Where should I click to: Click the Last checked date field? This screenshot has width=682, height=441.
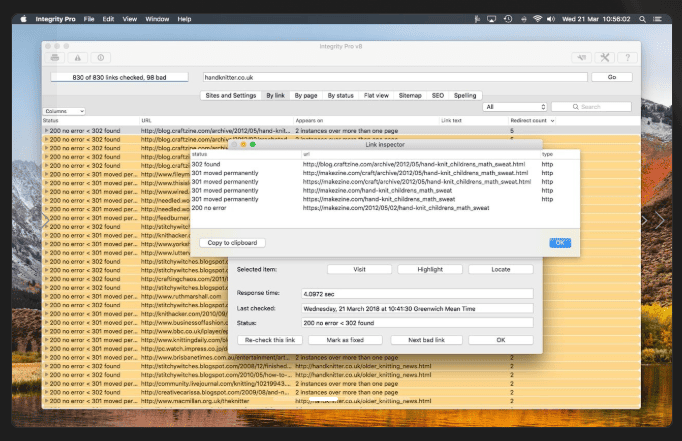tap(417, 308)
